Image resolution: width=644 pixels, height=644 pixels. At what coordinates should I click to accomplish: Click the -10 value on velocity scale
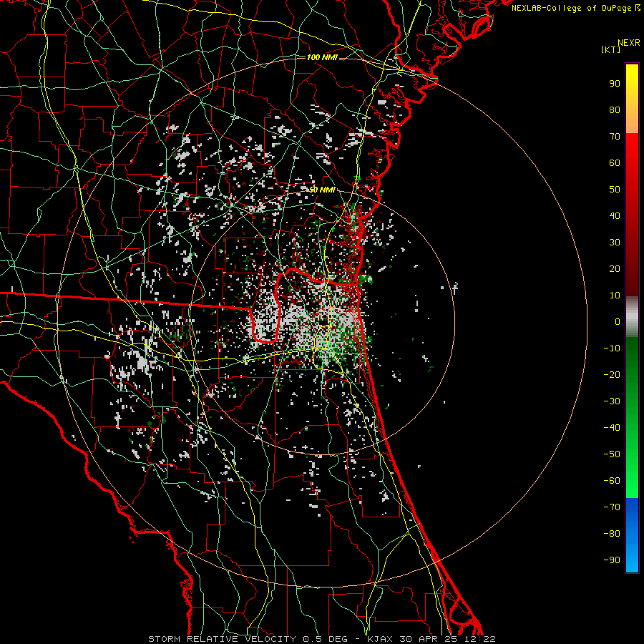point(612,348)
